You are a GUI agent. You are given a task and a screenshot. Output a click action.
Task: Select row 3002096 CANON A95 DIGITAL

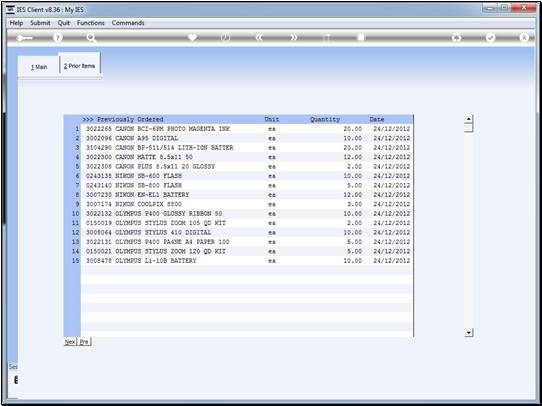click(247, 138)
